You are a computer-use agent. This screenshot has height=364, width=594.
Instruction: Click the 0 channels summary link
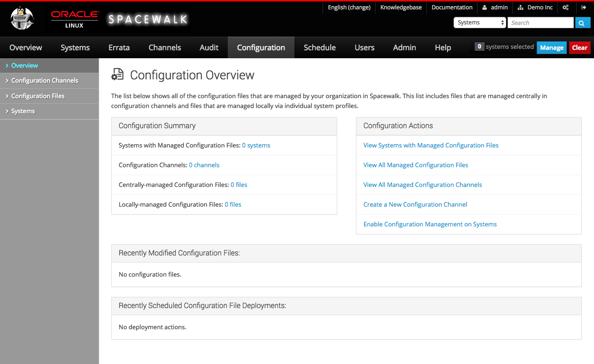pyautogui.click(x=204, y=165)
